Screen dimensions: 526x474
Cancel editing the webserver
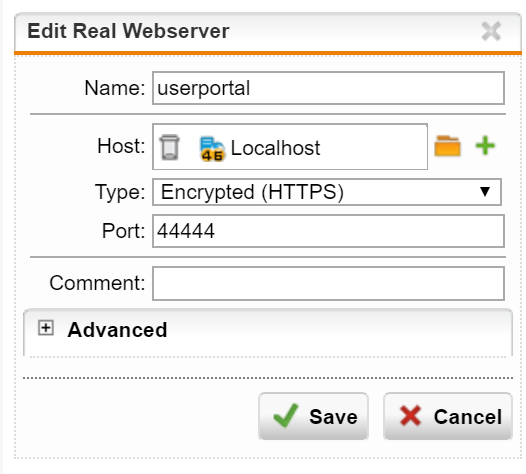click(448, 416)
